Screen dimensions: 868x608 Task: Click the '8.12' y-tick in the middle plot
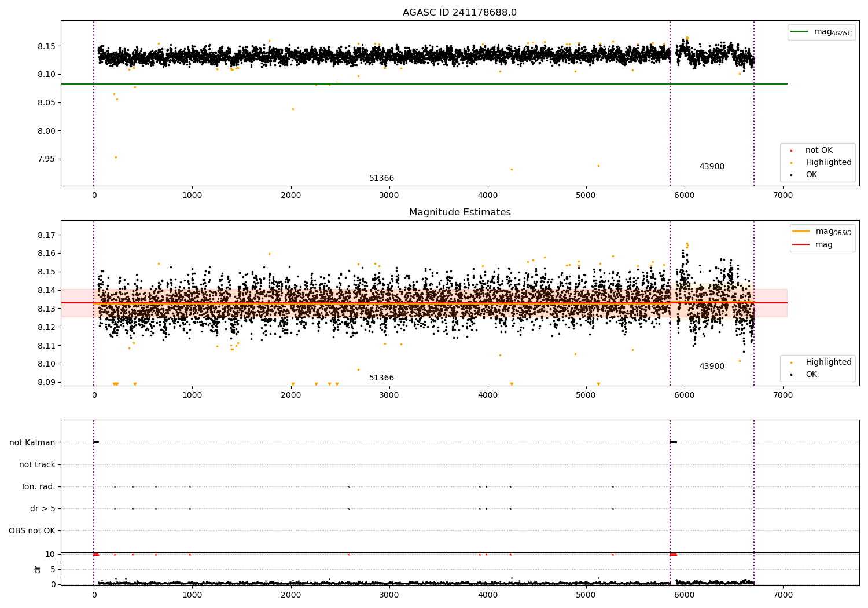46,328
